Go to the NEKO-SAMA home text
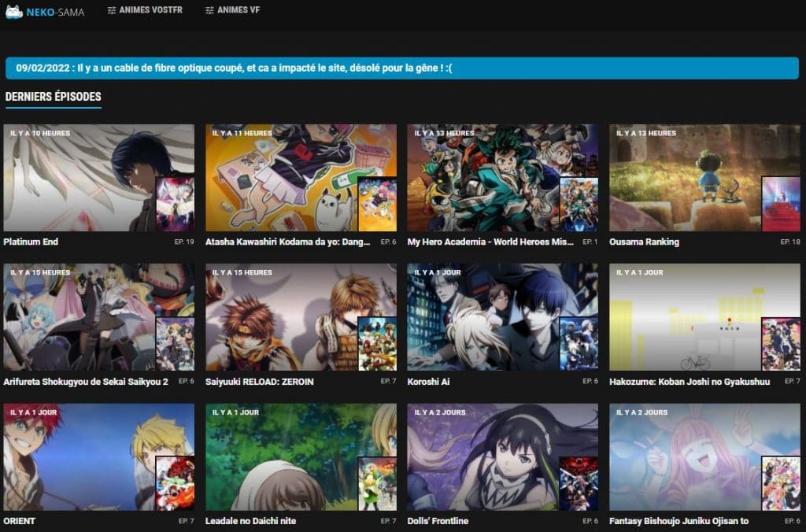The width and height of the screenshot is (806, 532). (55, 12)
